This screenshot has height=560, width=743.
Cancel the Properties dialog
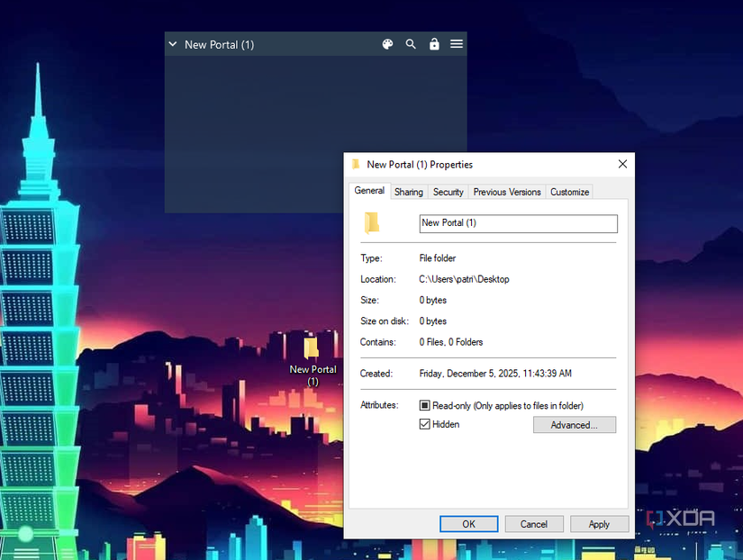[x=534, y=524]
